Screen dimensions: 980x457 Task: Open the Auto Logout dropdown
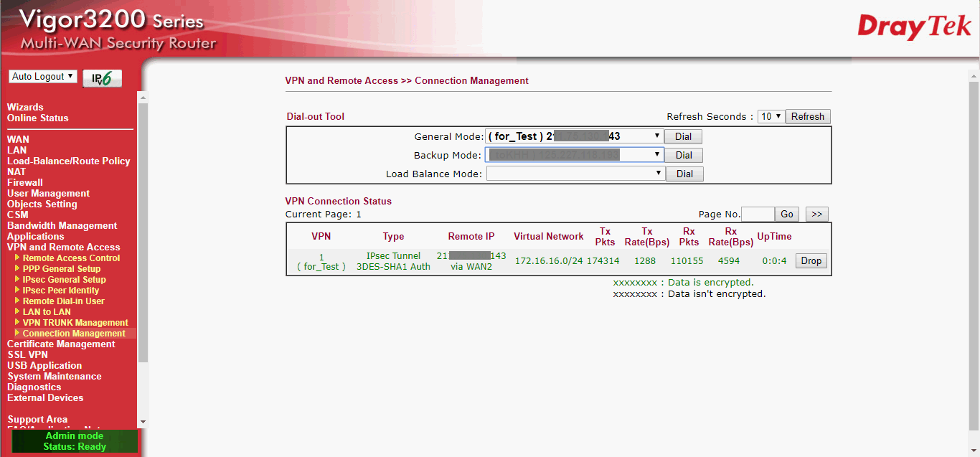tap(43, 77)
